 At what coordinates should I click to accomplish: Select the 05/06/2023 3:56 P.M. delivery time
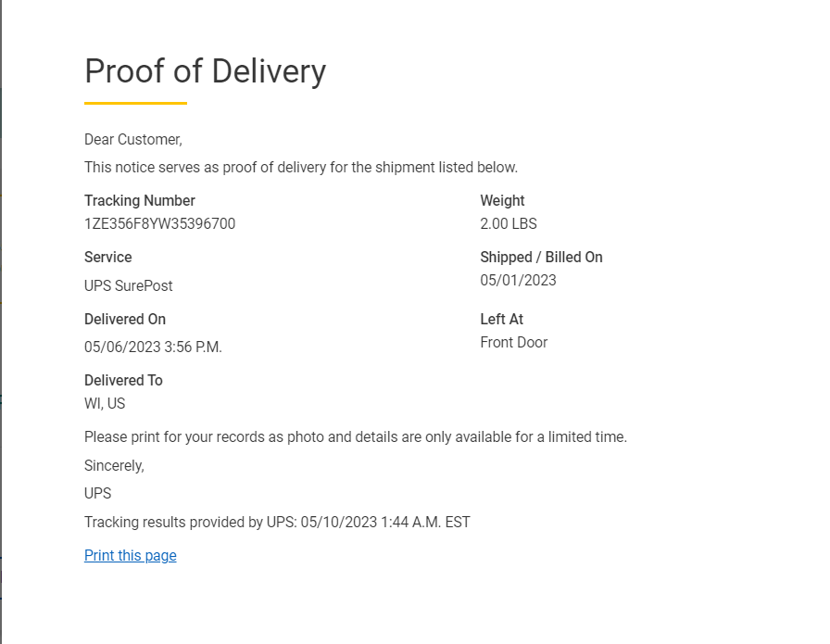[153, 347]
